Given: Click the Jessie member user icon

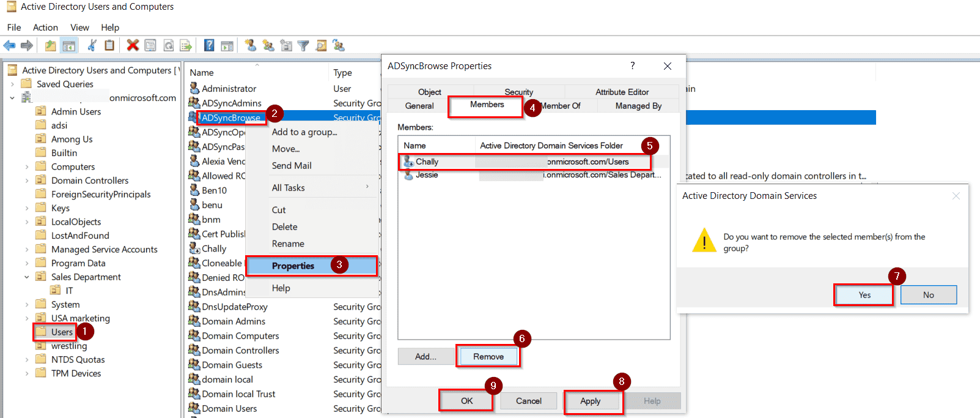Looking at the screenshot, I should click(x=408, y=175).
